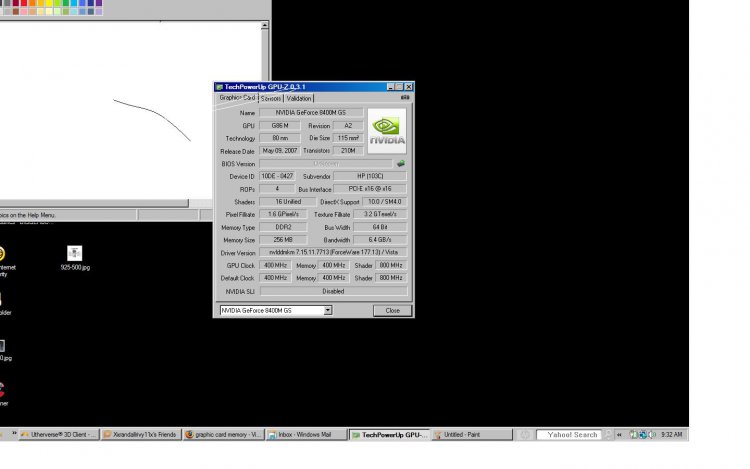Select the pink swatch in Paint palette
750x469 pixels.
click(x=24, y=11)
